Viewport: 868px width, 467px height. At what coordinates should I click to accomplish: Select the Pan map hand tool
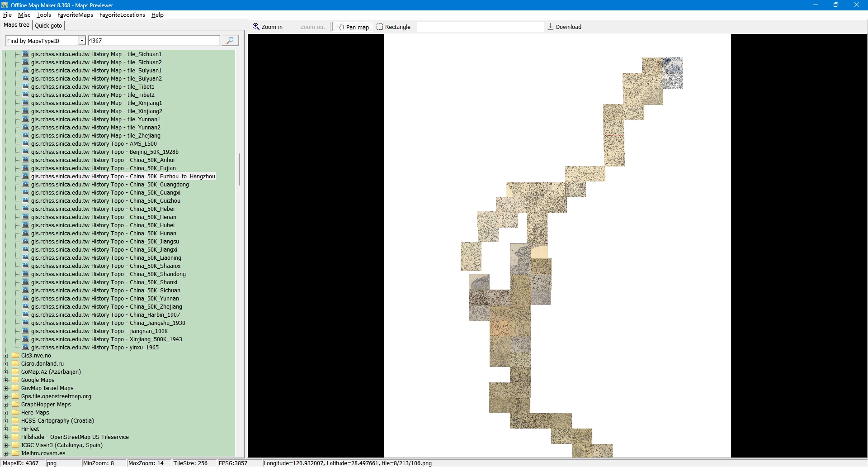click(341, 27)
